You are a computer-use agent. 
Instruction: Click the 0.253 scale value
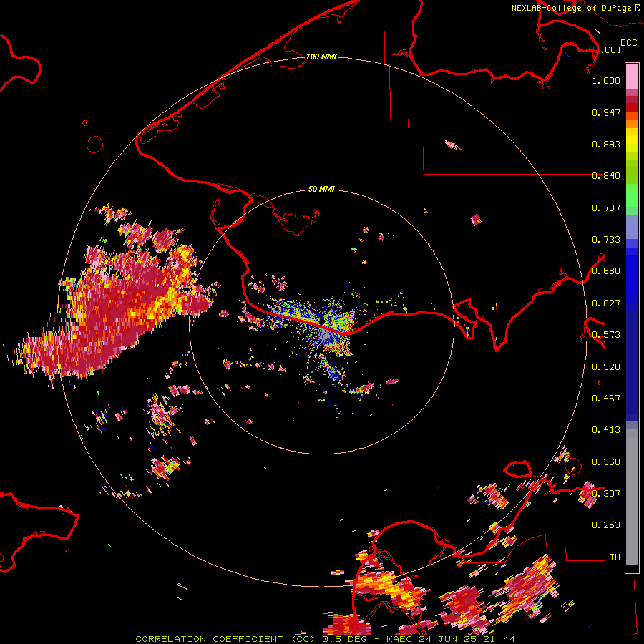606,525
